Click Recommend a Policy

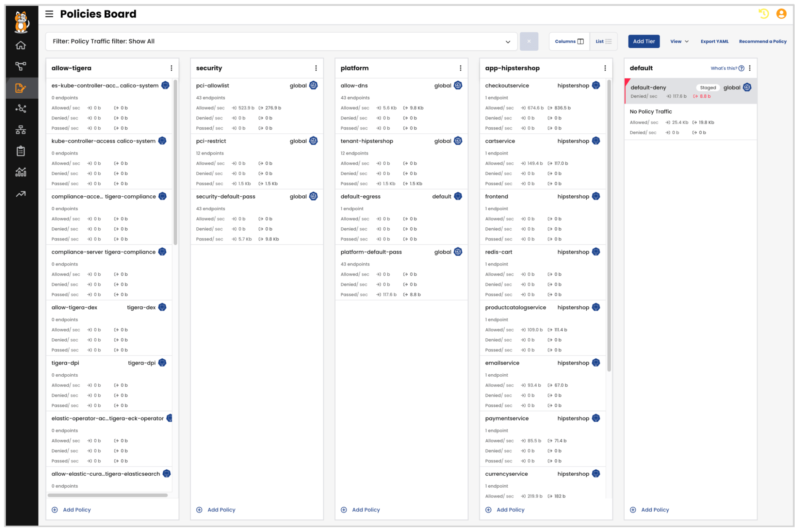coord(763,42)
